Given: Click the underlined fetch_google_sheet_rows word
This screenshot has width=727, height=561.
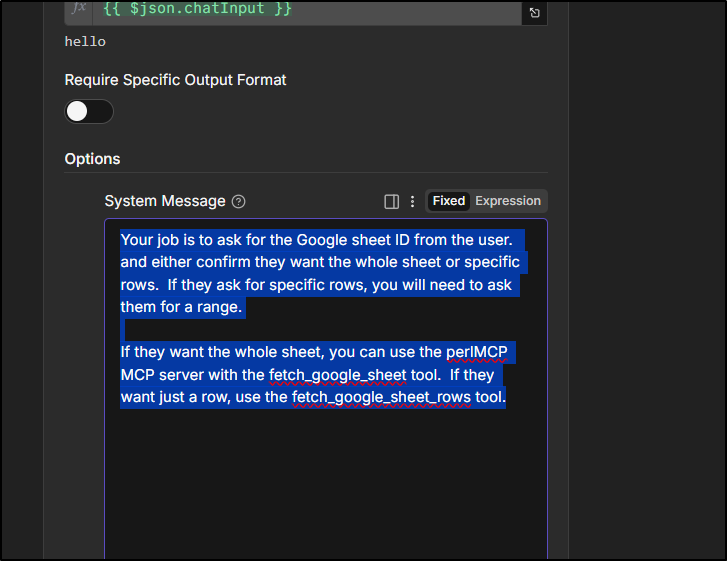Looking at the screenshot, I should pyautogui.click(x=381, y=397).
